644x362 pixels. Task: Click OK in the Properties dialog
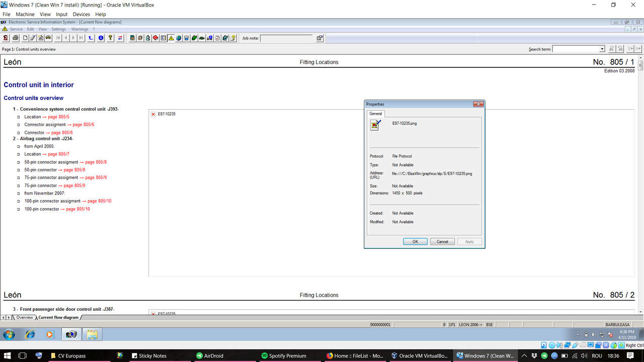coord(415,241)
